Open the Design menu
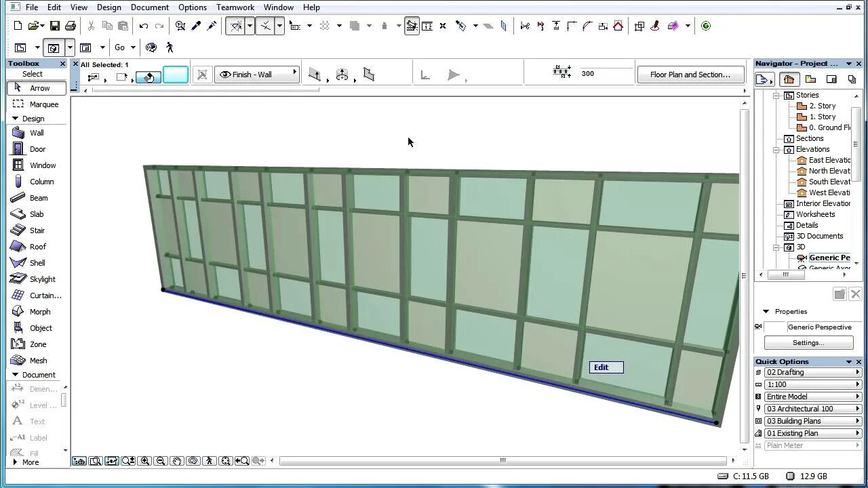This screenshot has height=488, width=868. tap(108, 7)
